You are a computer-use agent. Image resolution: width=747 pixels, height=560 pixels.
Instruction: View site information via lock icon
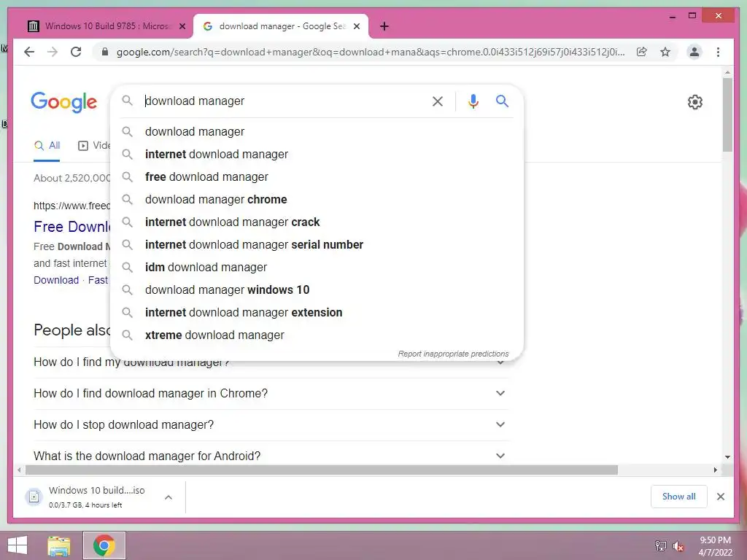tap(105, 52)
